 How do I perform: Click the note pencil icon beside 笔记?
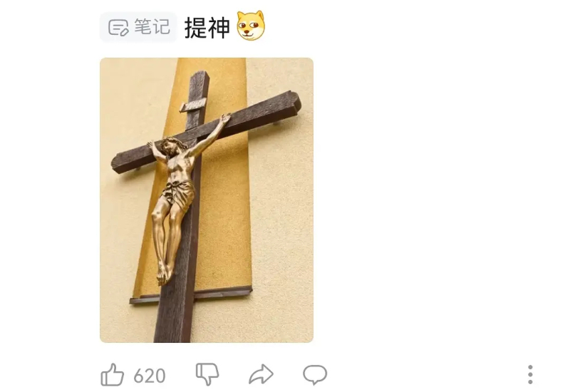tap(118, 27)
